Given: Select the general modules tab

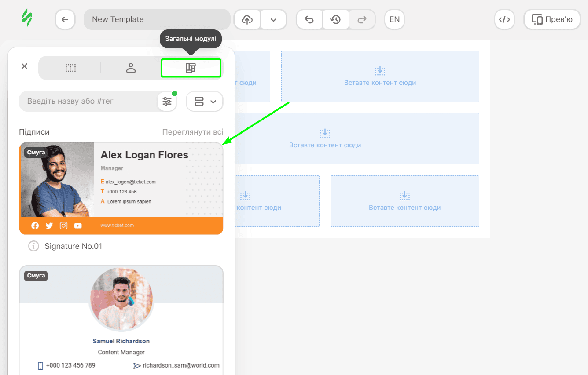Looking at the screenshot, I should [191, 68].
